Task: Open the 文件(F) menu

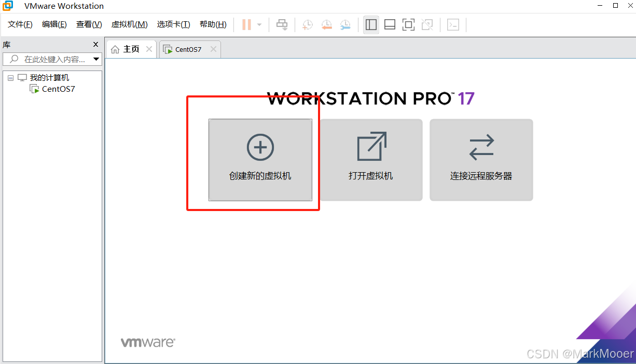Action: pos(20,24)
